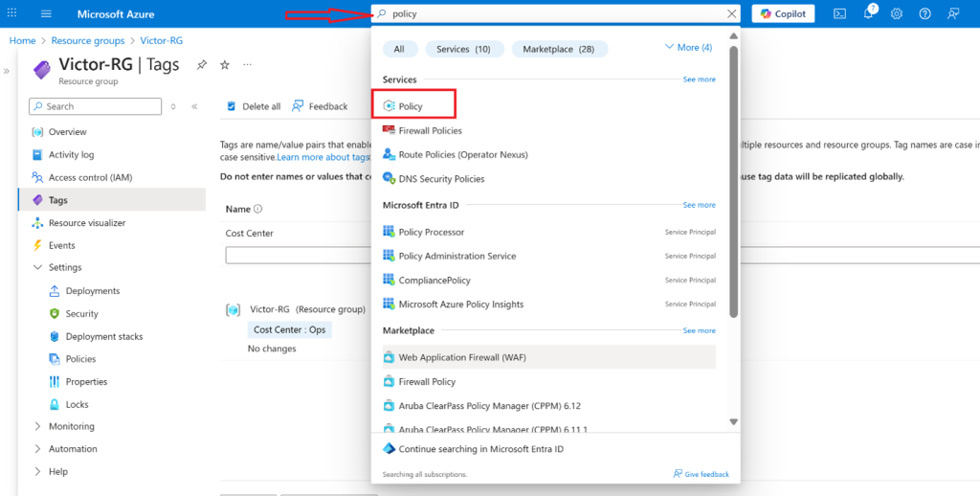
Task: Collapse the sidebar with double chevron
Action: click(x=194, y=106)
